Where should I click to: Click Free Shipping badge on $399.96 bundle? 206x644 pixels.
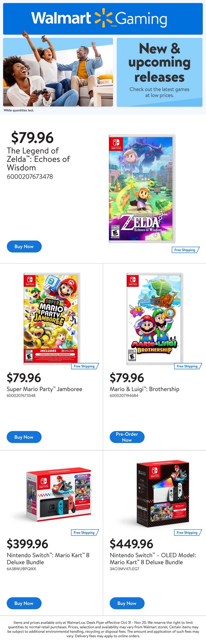click(x=84, y=533)
